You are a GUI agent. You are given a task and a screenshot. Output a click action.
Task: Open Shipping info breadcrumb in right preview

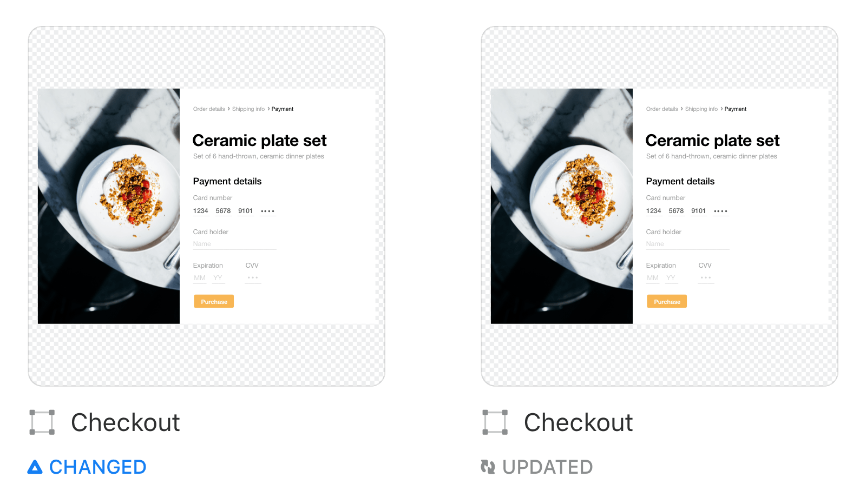pos(701,109)
